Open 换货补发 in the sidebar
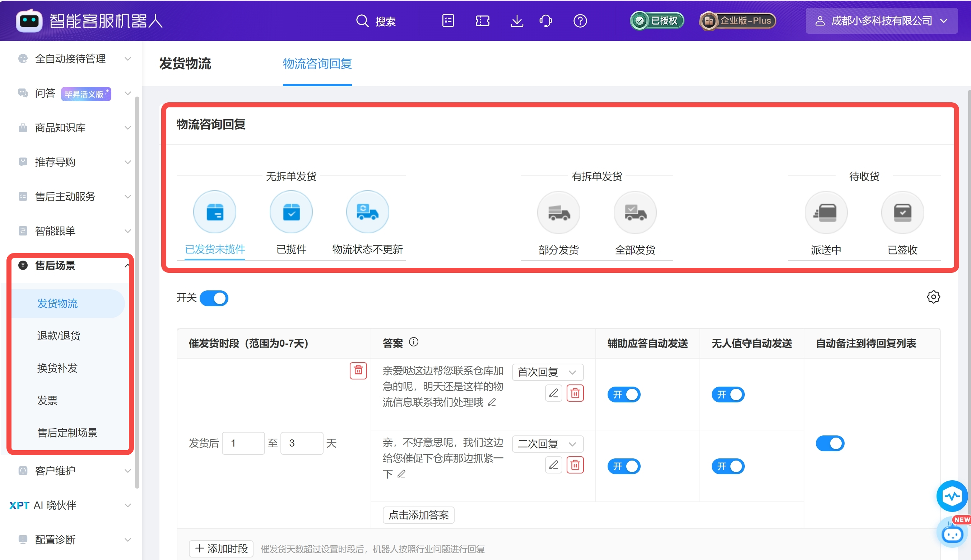Screen dimensions: 971x560 57,368
